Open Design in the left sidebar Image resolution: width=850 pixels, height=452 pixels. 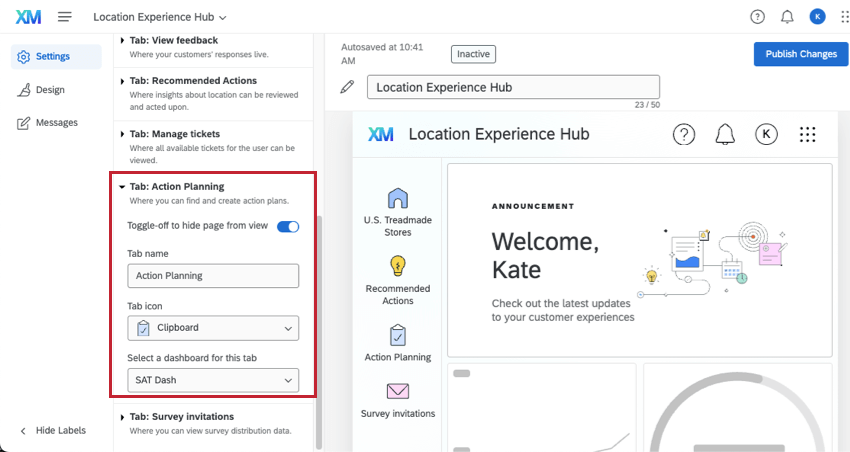click(x=41, y=90)
